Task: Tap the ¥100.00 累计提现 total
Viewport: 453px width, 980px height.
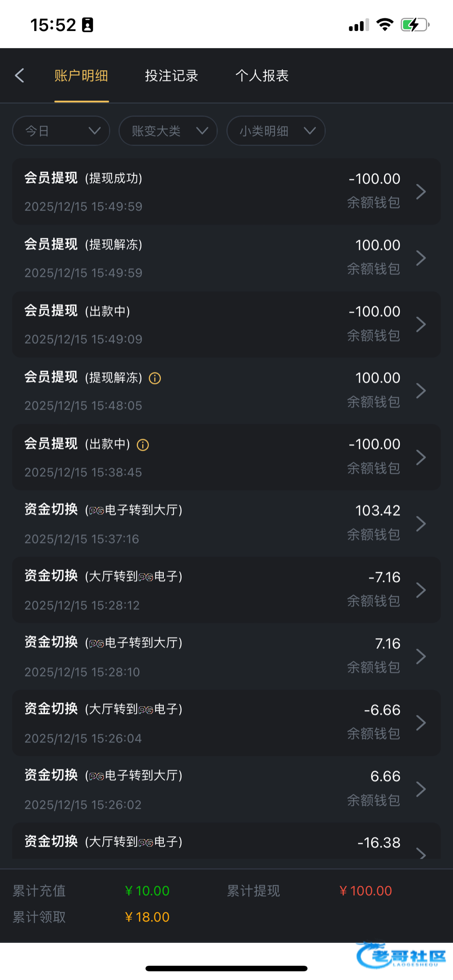Action: 366,891
